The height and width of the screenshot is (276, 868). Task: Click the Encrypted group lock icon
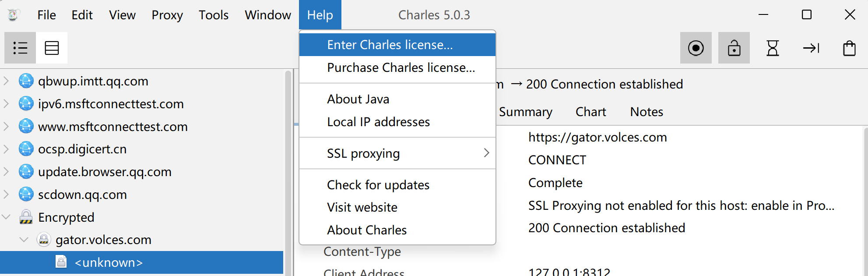point(26,217)
